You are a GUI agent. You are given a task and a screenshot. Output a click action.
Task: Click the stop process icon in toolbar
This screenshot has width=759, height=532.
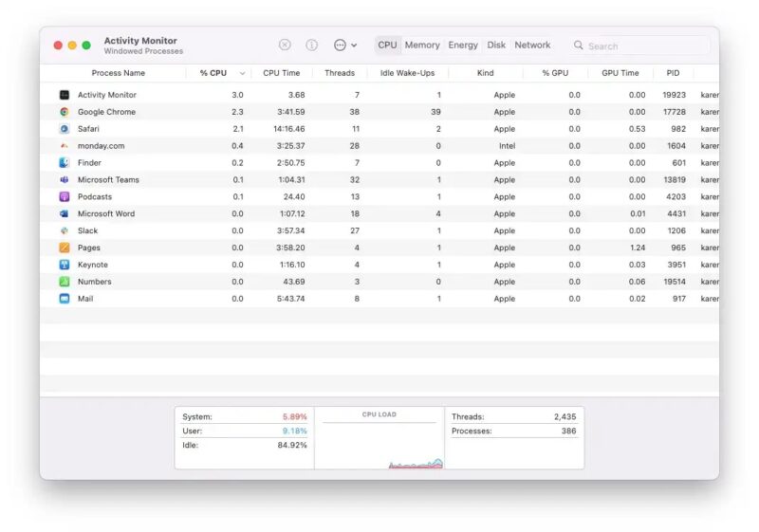(x=285, y=45)
